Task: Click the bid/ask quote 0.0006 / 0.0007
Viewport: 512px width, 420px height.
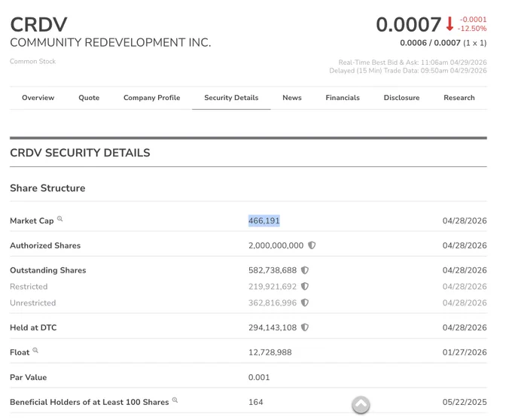Action: point(430,43)
